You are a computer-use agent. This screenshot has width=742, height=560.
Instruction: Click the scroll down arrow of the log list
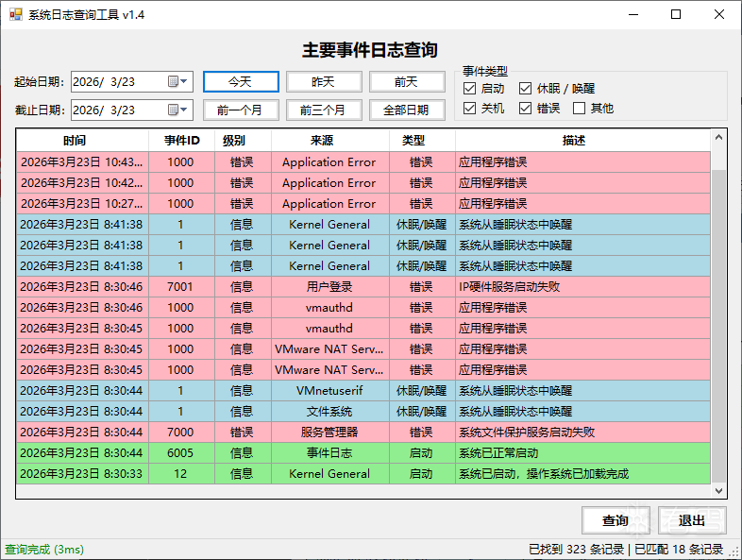pos(718,490)
